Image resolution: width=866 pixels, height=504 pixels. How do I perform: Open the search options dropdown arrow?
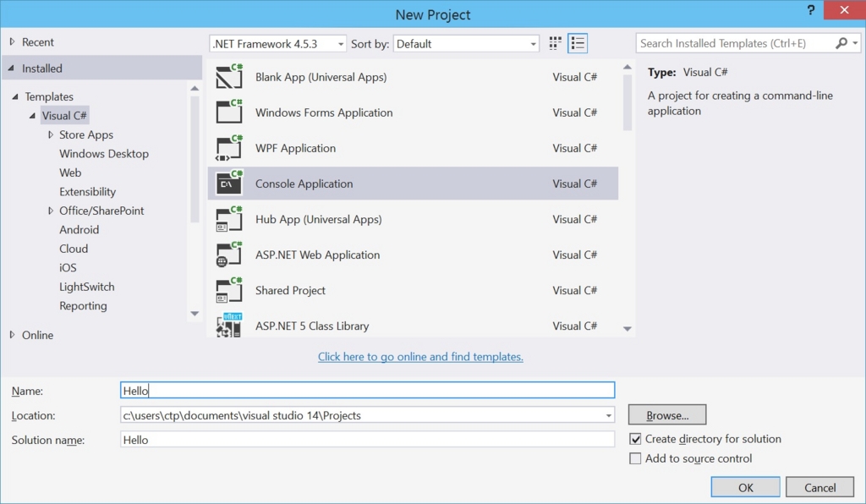click(855, 43)
